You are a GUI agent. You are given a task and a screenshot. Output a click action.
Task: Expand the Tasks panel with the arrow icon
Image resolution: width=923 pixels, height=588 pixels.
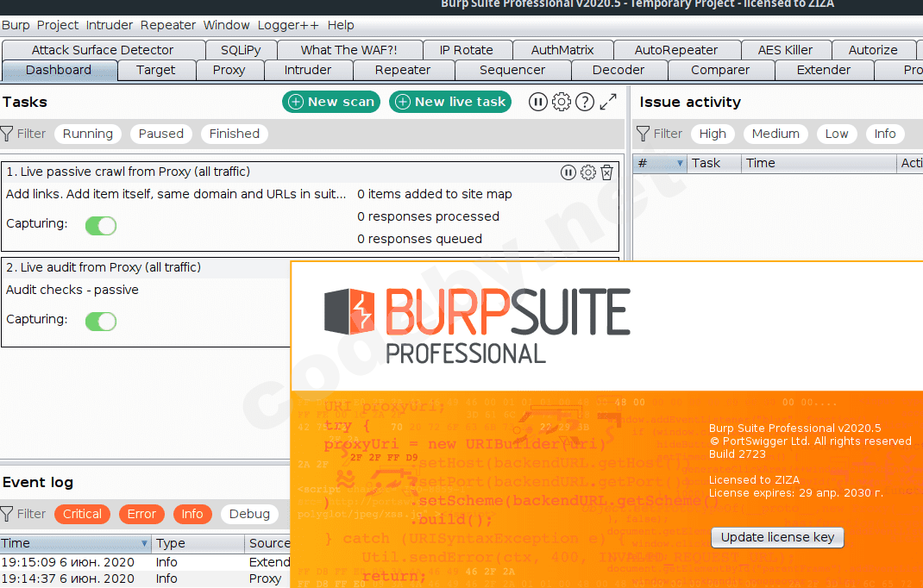608,102
